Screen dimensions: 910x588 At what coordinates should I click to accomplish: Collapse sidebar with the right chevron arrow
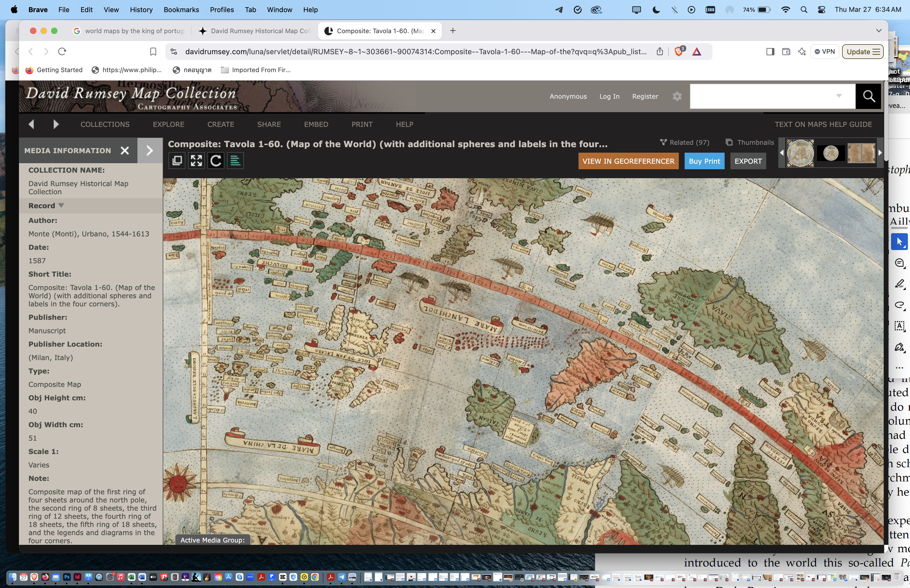pos(150,151)
